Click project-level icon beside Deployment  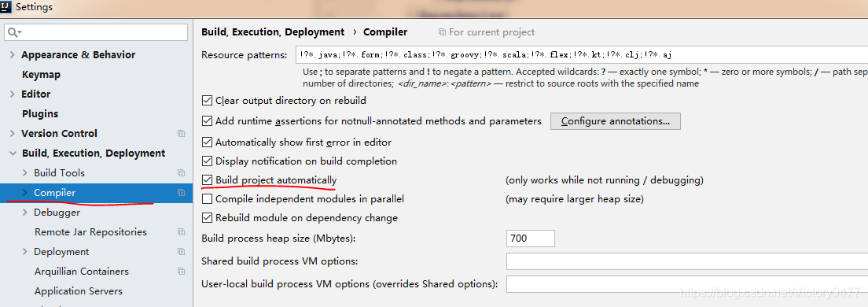click(x=181, y=252)
